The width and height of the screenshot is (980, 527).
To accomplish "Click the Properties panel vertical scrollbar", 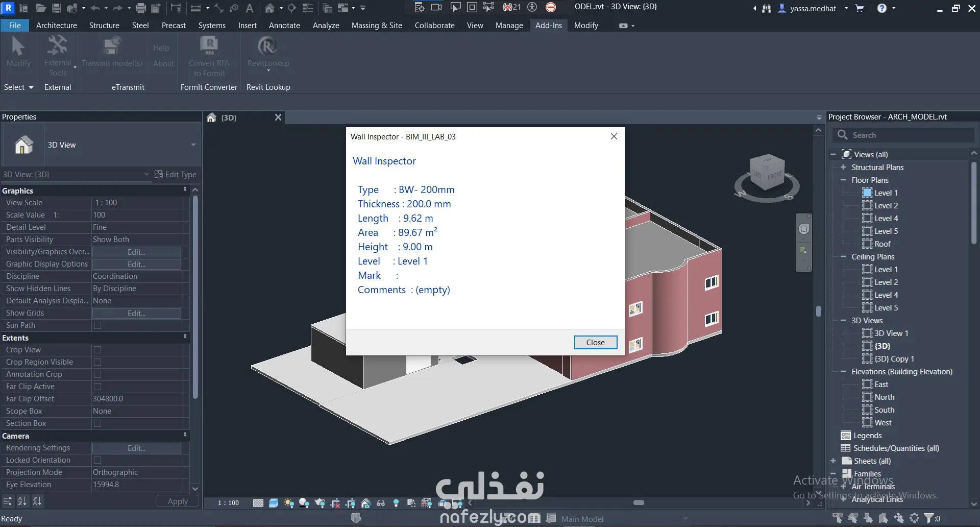I will click(195, 296).
